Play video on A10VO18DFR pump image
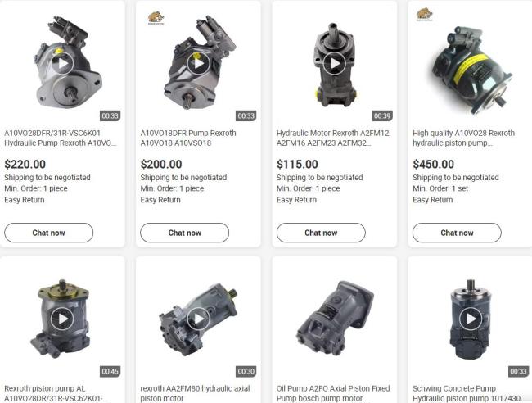532x403 pixels. (199, 64)
